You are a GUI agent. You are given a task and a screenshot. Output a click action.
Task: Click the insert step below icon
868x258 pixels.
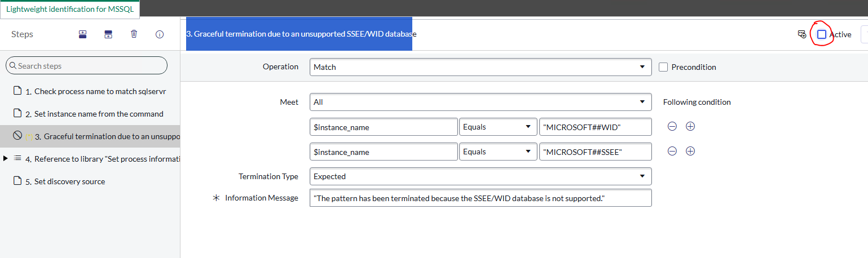coord(108,34)
